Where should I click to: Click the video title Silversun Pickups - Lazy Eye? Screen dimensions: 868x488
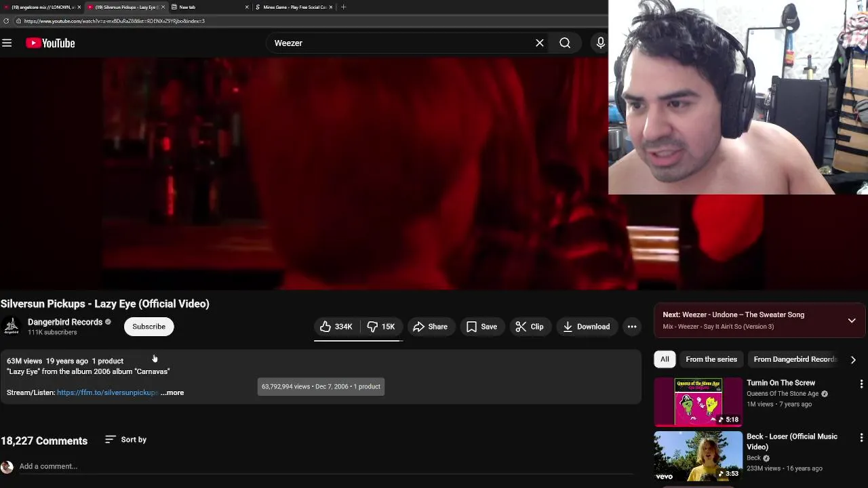[105, 304]
